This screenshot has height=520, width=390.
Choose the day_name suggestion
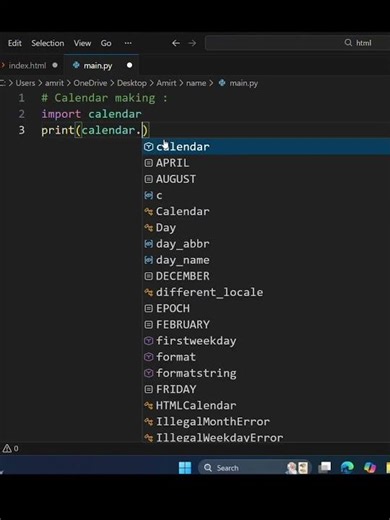(266, 260)
